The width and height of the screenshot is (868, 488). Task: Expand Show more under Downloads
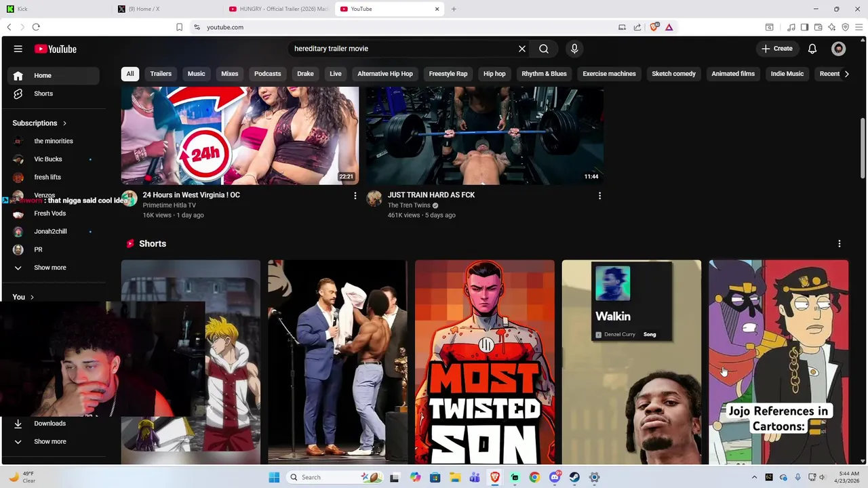[52, 442]
